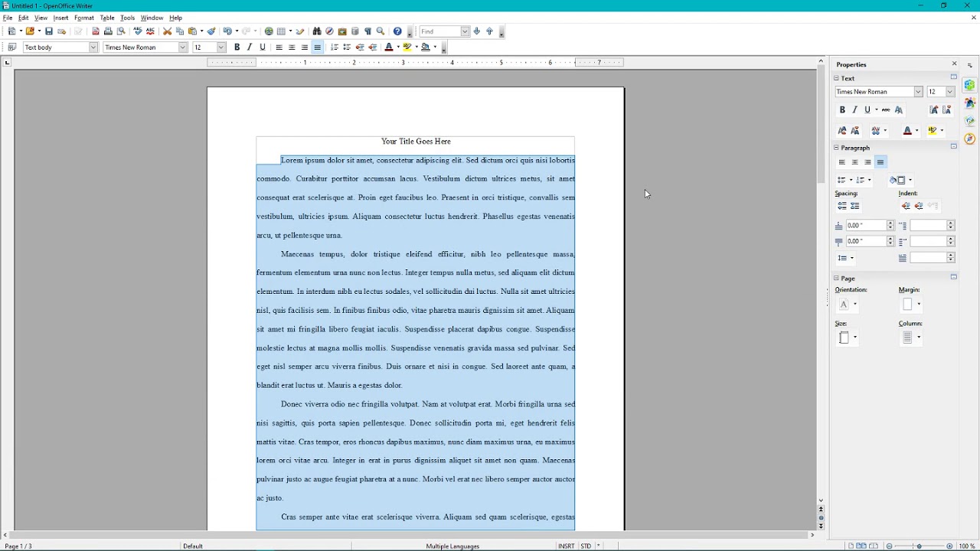Open OpenOffice Help question mark icon
980x551 pixels.
pos(397,31)
